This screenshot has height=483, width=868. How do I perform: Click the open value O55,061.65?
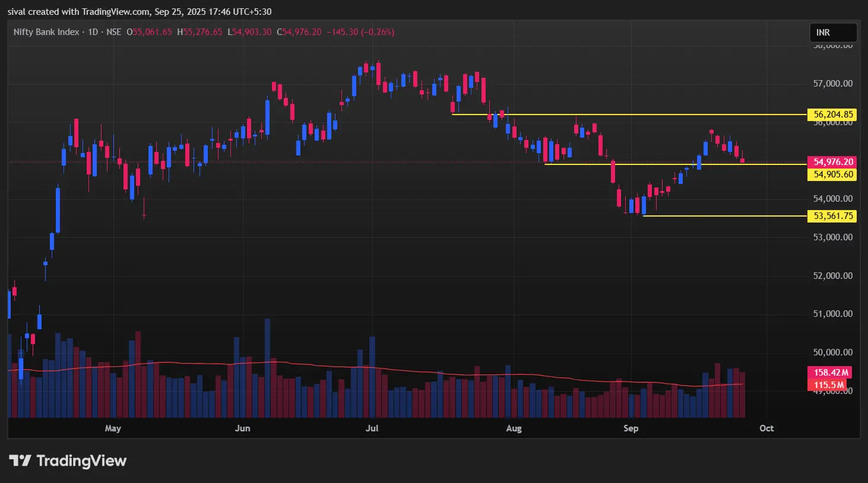(x=149, y=32)
